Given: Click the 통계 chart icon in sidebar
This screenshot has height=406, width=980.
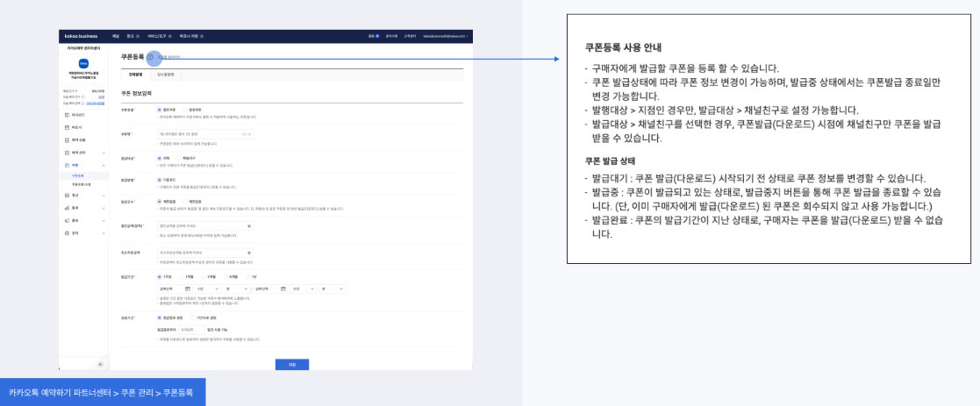Looking at the screenshot, I should 68,208.
